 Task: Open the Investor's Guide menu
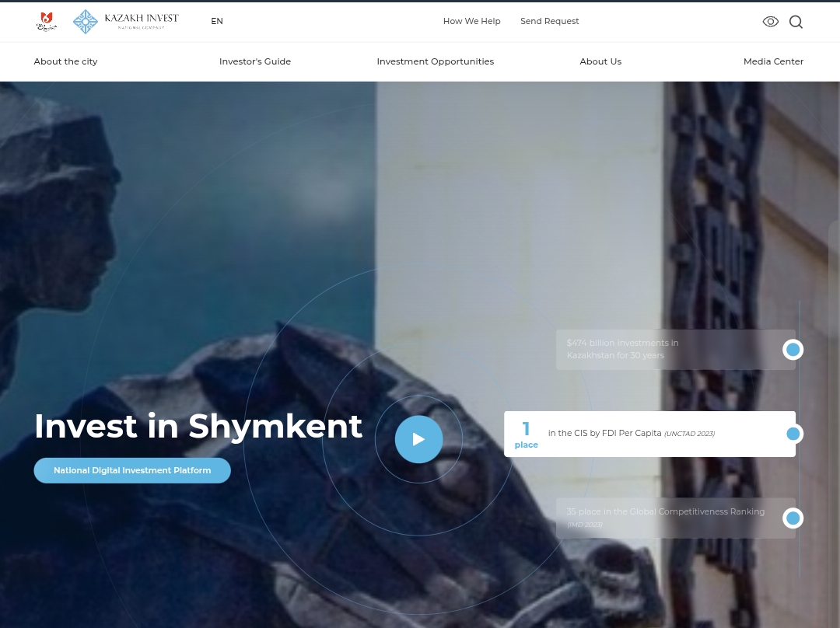255,61
